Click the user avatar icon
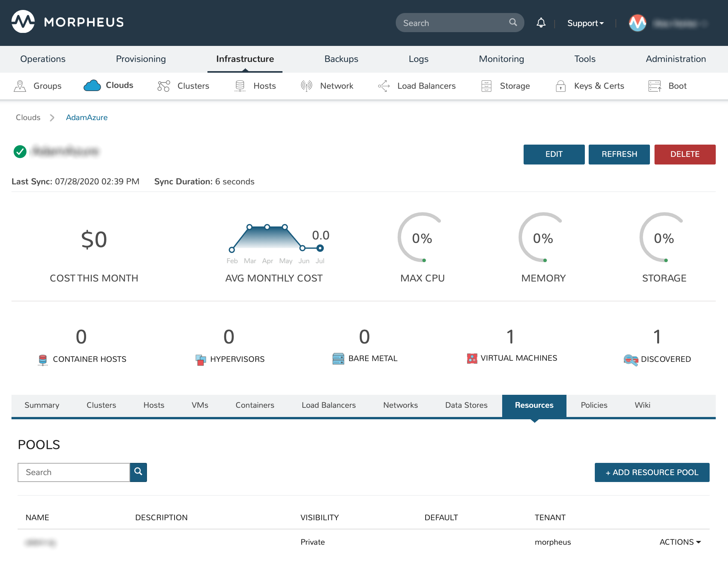Image resolution: width=728 pixels, height=583 pixels. [x=637, y=23]
